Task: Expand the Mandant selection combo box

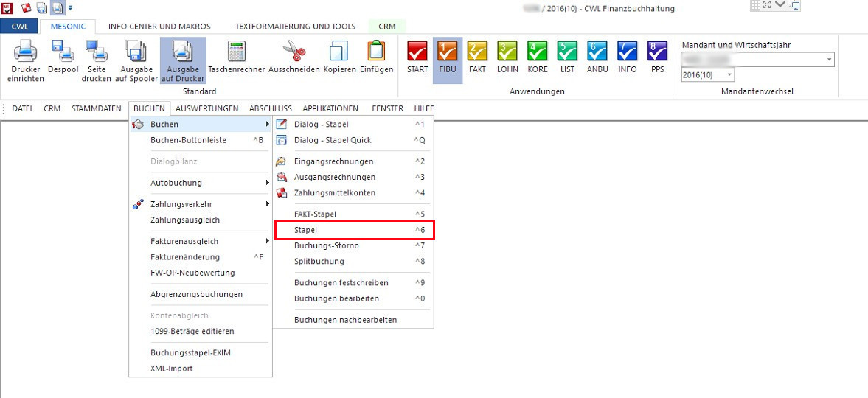Action: [829, 60]
